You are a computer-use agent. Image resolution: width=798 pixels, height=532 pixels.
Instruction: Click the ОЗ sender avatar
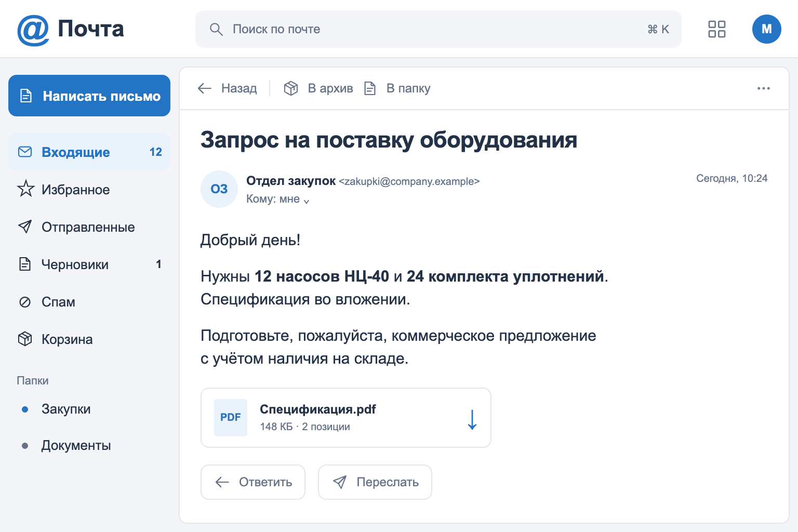[219, 189]
